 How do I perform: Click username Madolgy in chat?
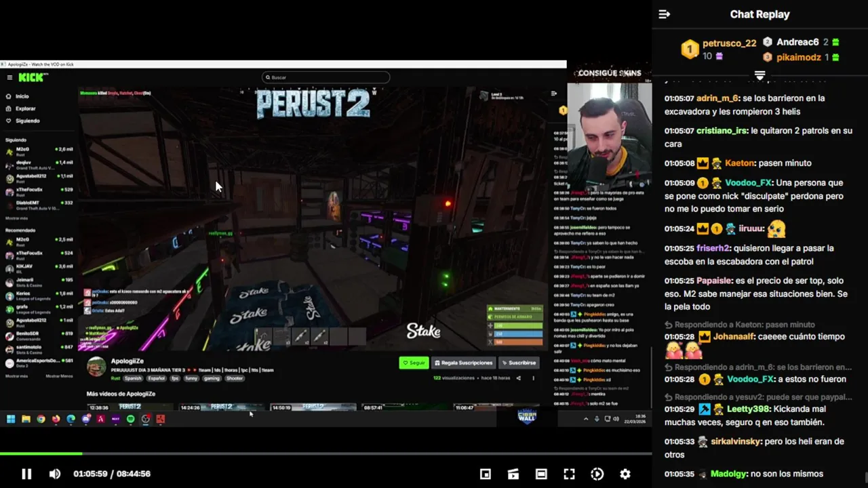pyautogui.click(x=729, y=474)
